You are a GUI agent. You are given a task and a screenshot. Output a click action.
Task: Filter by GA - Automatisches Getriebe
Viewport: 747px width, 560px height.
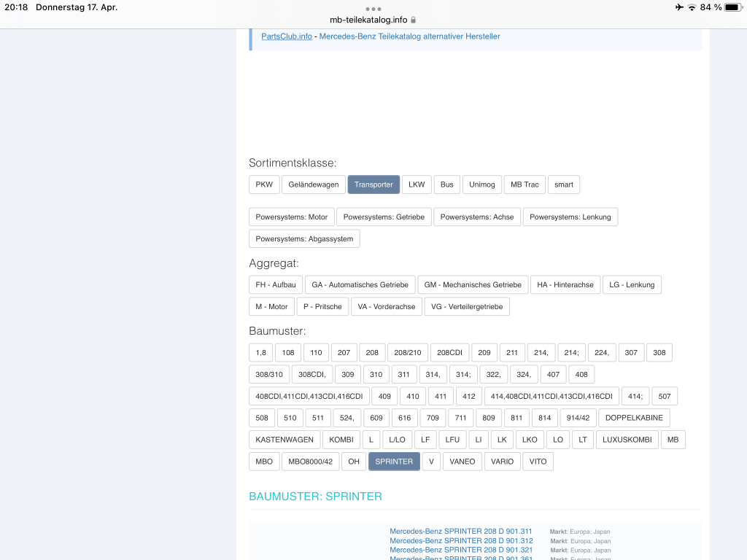click(360, 284)
